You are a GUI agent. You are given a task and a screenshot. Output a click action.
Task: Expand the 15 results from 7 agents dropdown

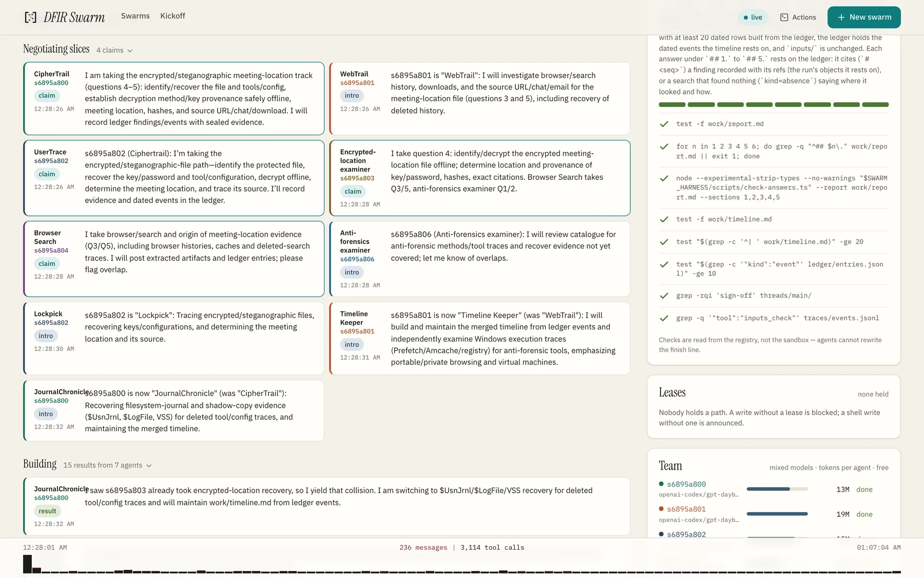coord(107,465)
